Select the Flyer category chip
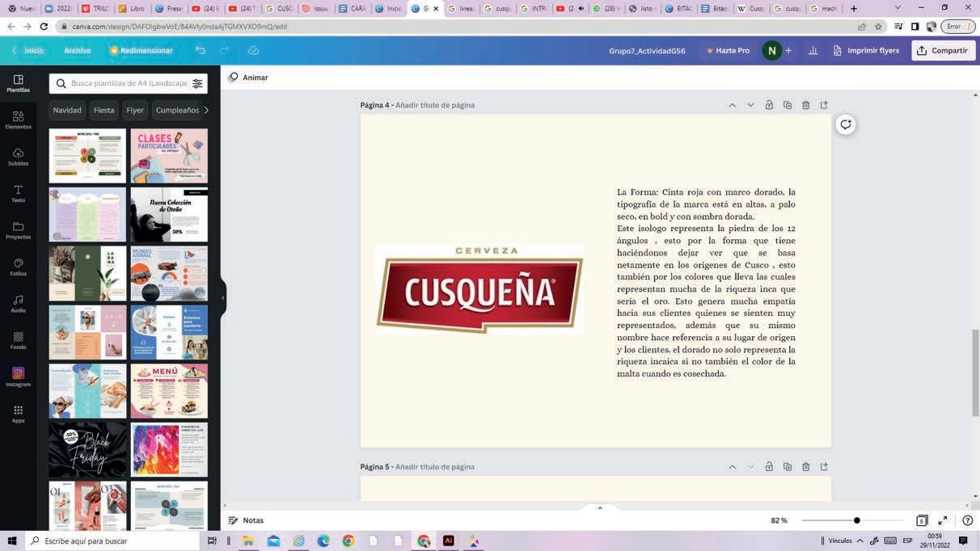Viewport: 980px width, 551px height. tap(135, 110)
